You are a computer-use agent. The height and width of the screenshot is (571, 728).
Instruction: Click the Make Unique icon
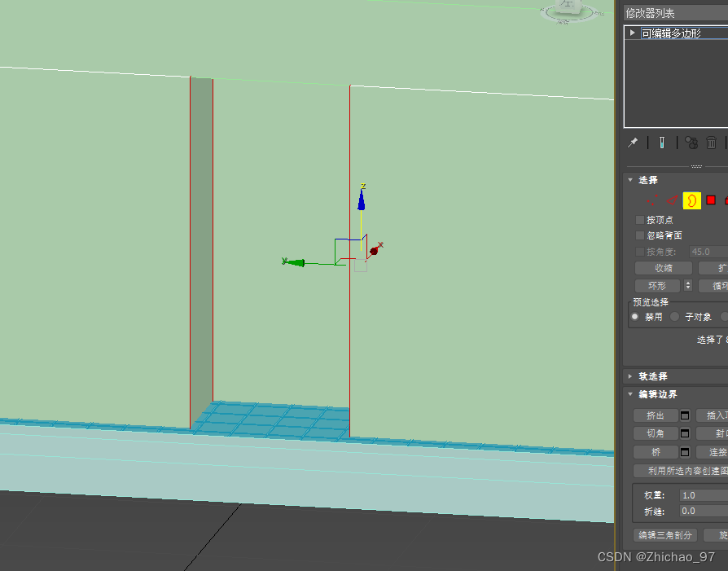[x=691, y=143]
